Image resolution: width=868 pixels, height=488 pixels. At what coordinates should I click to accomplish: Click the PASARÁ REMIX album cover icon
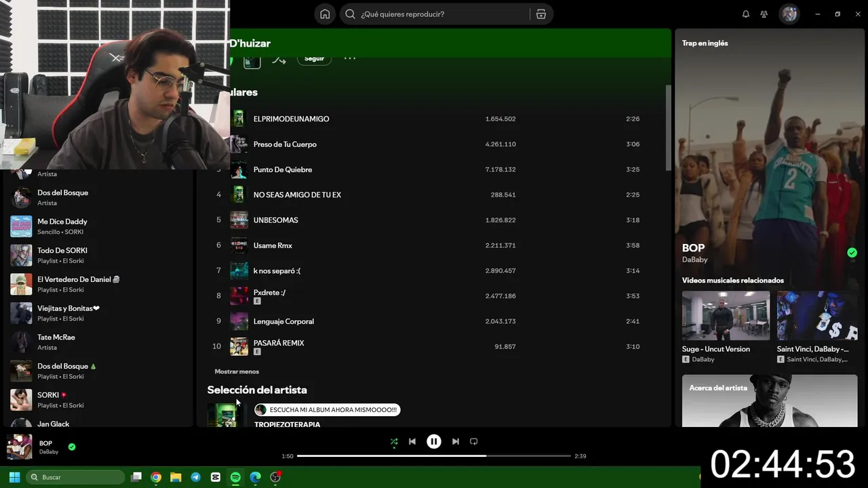tap(239, 346)
